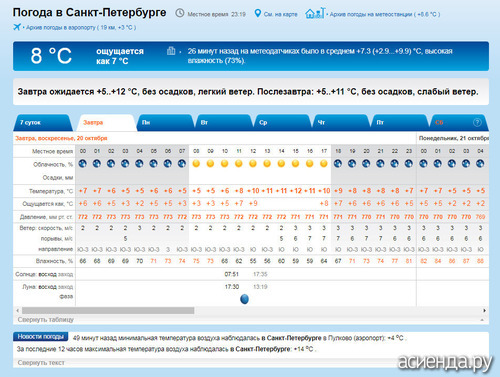
Task: Click the cloud icon at hour 18
Action: click(338, 164)
